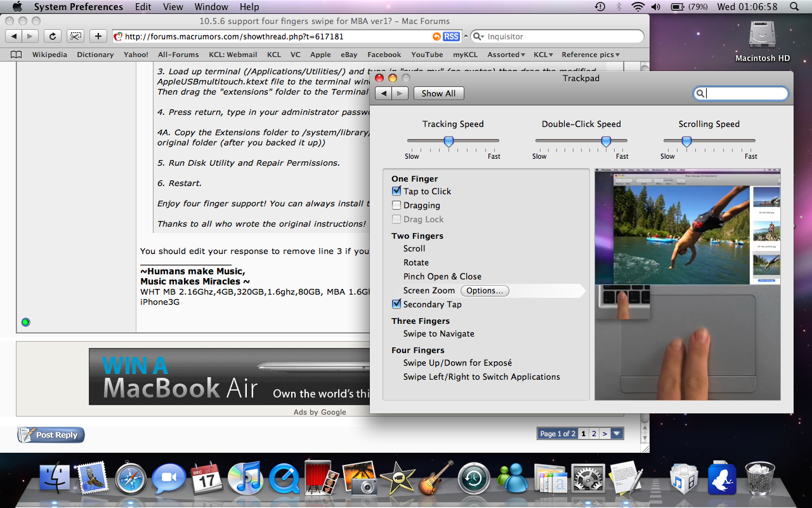Image resolution: width=812 pixels, height=508 pixels.
Task: Open Spotlight search magnifier
Action: coord(794,7)
